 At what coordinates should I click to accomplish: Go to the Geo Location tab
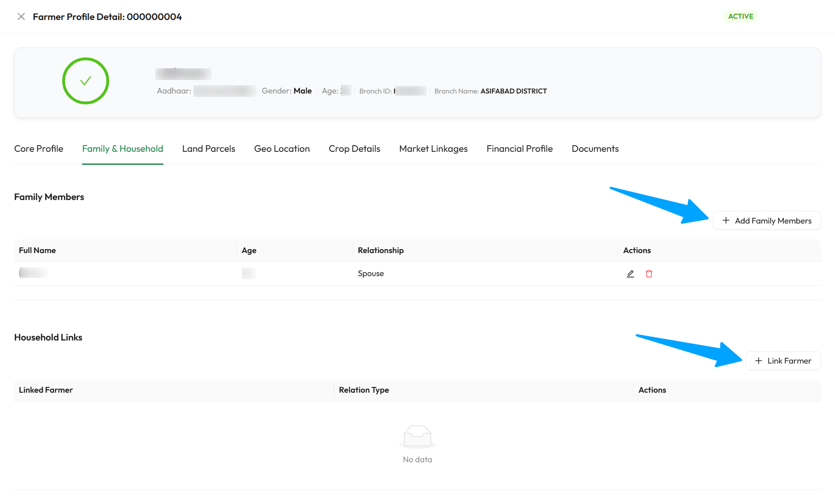click(282, 149)
